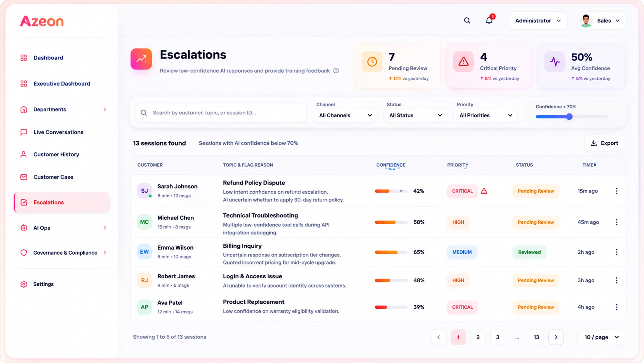Click the MEDIUM priority badge
This screenshot has height=363, width=644.
pos(462,252)
